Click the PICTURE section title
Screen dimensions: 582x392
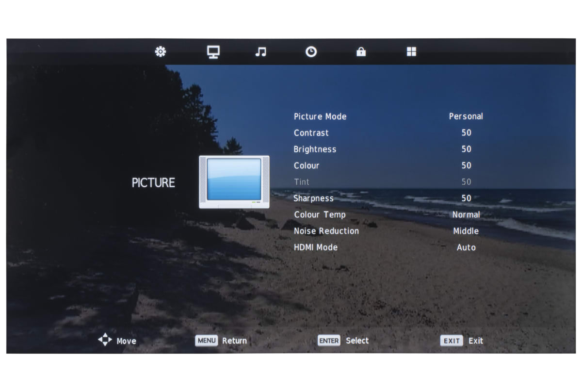pos(153,183)
